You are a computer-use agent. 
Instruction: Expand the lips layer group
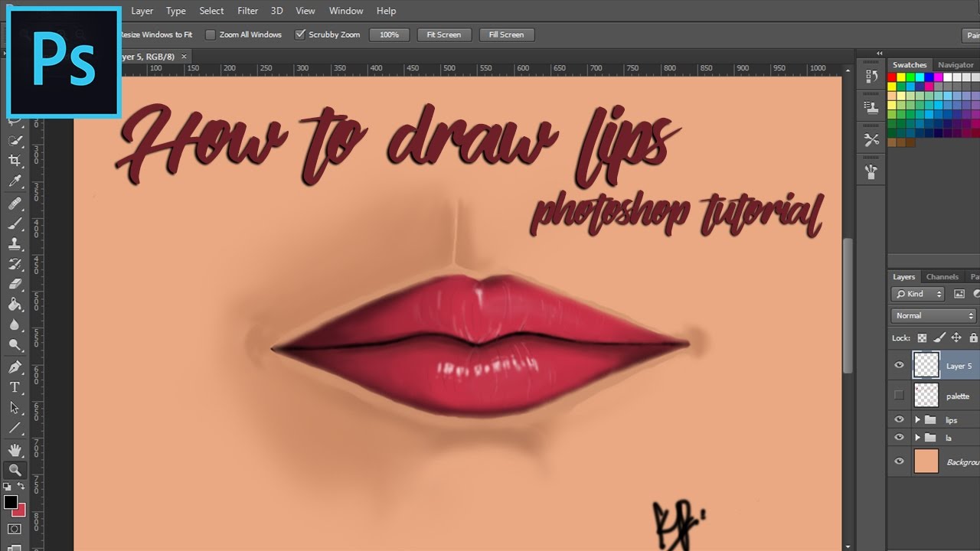(x=917, y=419)
